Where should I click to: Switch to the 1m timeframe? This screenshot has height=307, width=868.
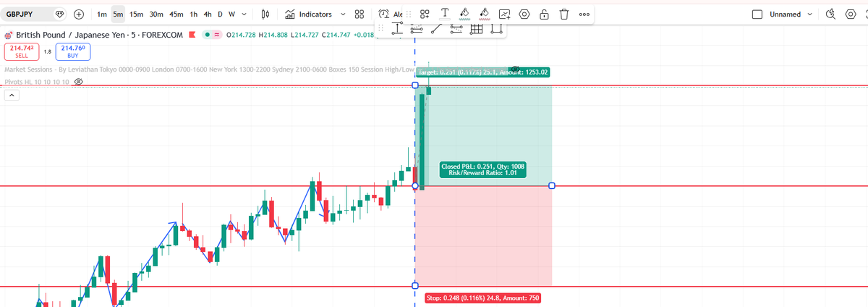click(102, 14)
